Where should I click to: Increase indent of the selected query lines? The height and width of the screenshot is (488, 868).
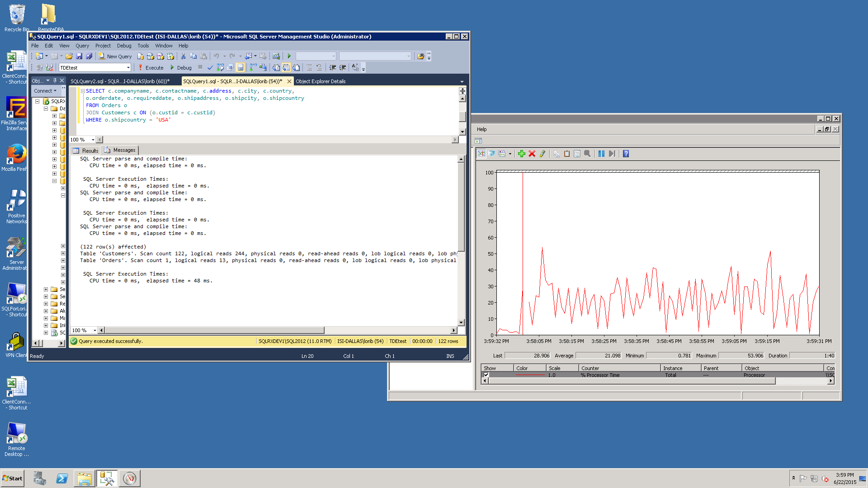pos(343,68)
